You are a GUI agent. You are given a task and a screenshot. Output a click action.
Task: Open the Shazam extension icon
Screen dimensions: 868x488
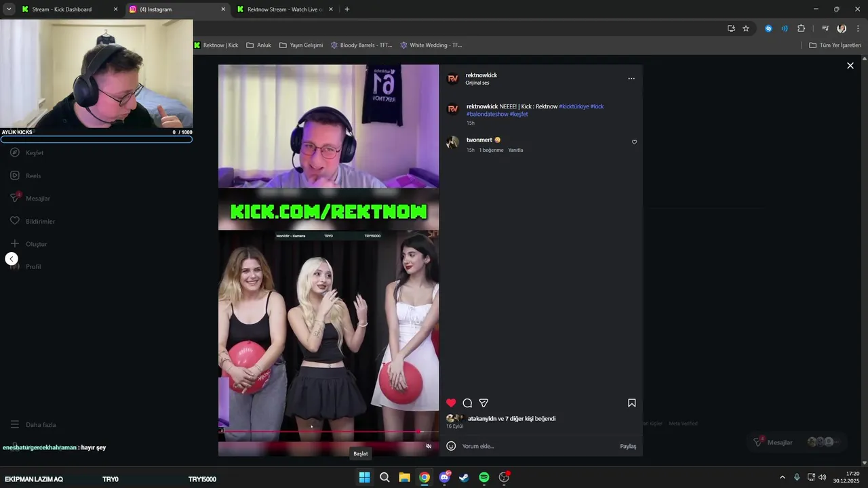(768, 28)
